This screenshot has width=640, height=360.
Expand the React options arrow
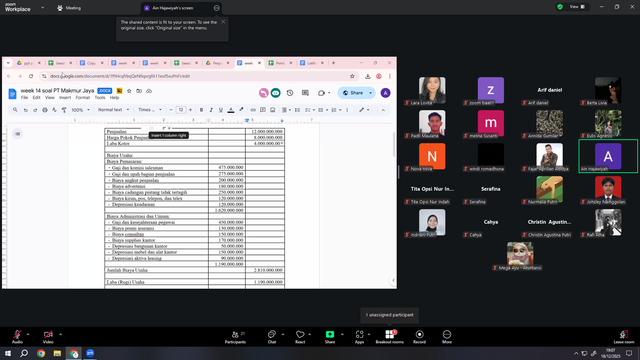[x=309, y=334]
